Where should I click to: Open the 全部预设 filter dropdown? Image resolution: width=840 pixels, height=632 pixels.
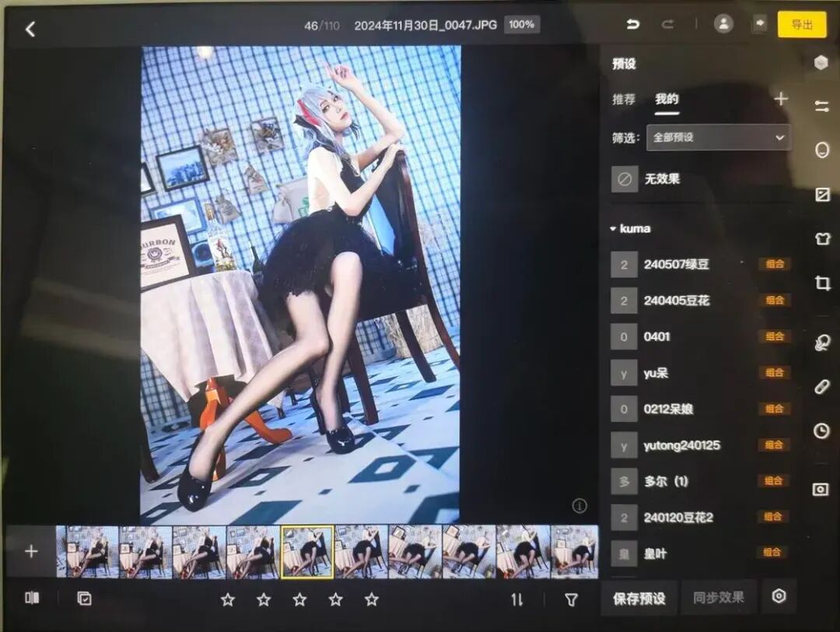coord(718,137)
